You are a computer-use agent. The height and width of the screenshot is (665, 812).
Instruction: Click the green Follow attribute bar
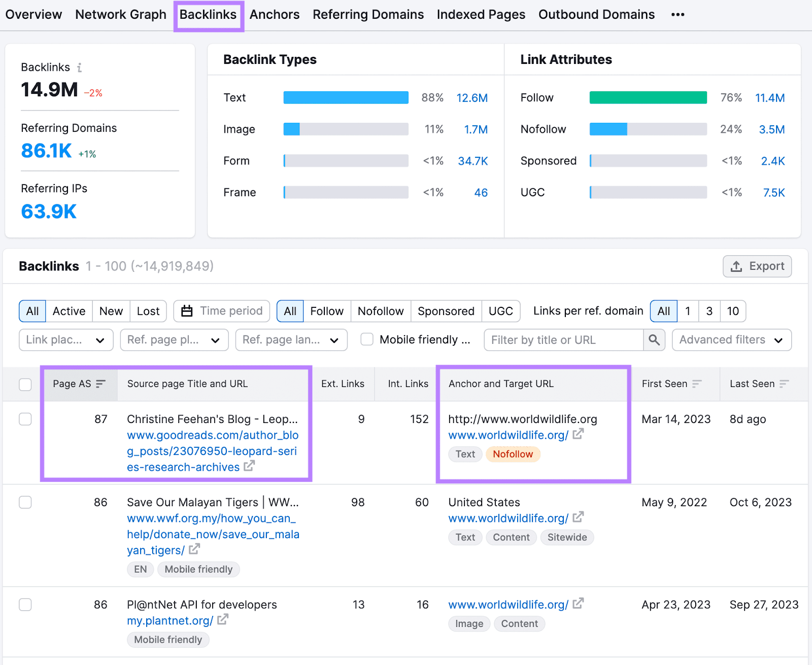coord(648,97)
